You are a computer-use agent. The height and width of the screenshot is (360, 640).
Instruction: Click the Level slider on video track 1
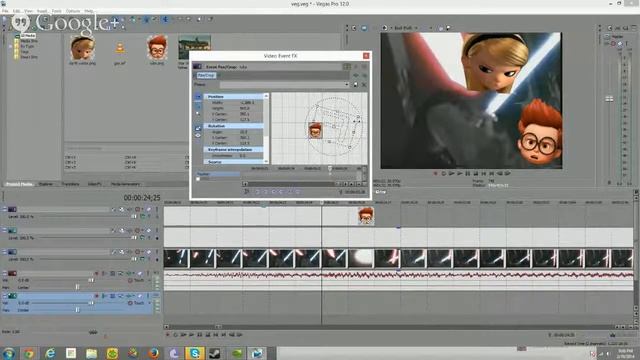tap(133, 217)
